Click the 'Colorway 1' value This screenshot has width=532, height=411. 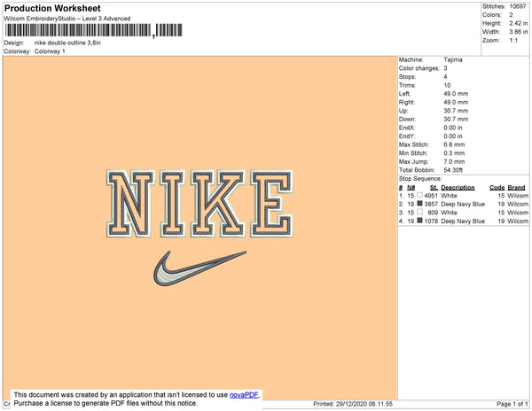coord(50,51)
